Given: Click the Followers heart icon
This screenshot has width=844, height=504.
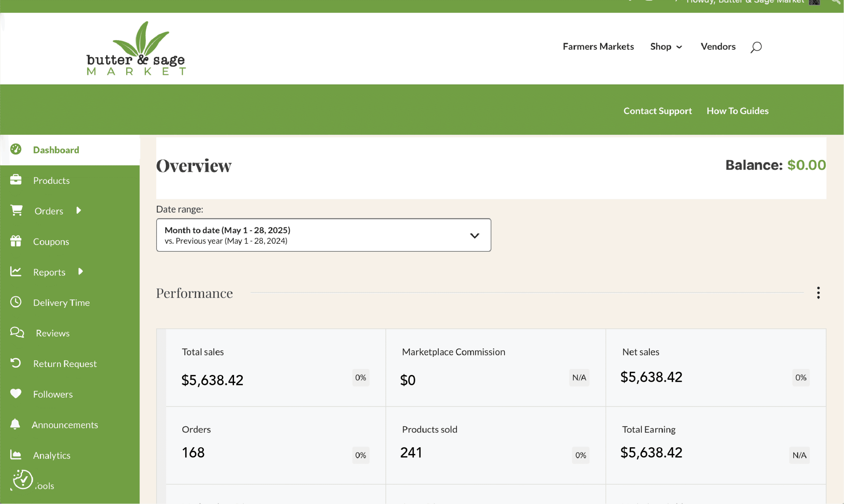Looking at the screenshot, I should click(x=15, y=394).
